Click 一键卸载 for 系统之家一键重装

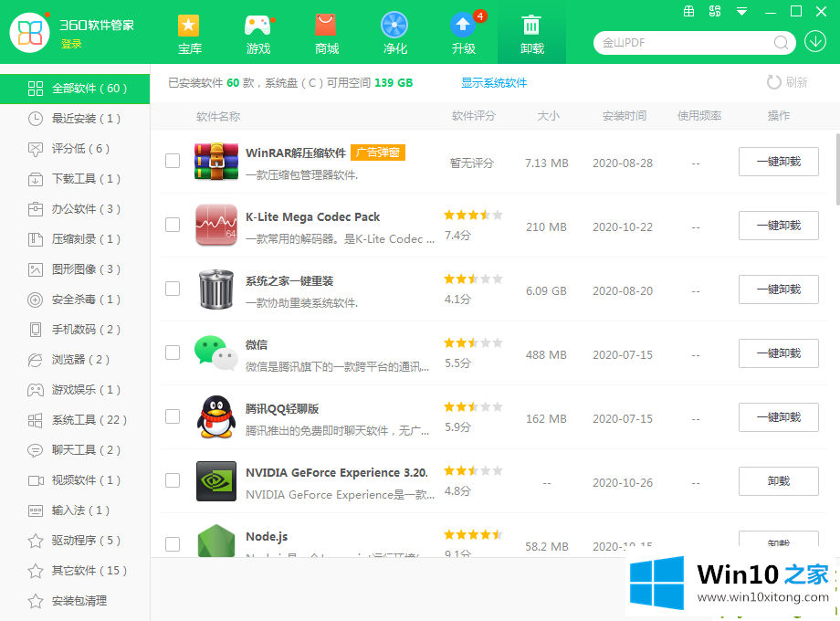tap(779, 289)
